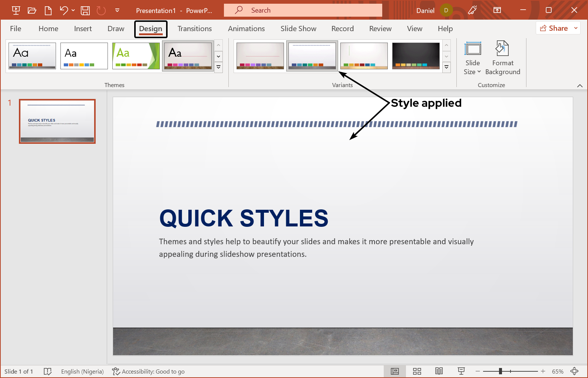This screenshot has height=378, width=588.
Task: Open the File tab
Action: 16,29
